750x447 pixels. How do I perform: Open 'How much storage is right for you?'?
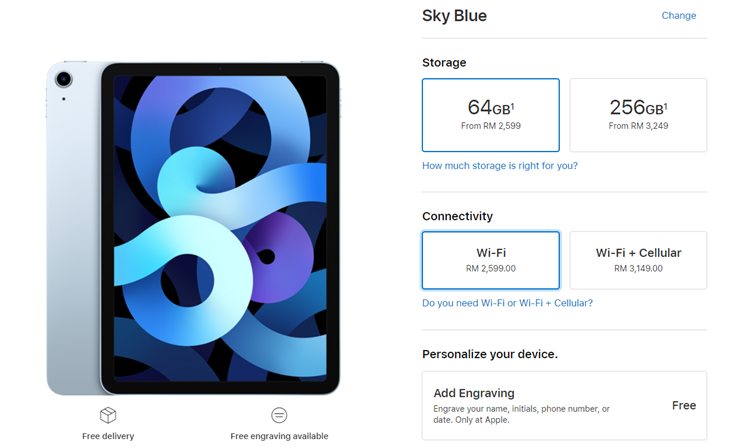[500, 166]
